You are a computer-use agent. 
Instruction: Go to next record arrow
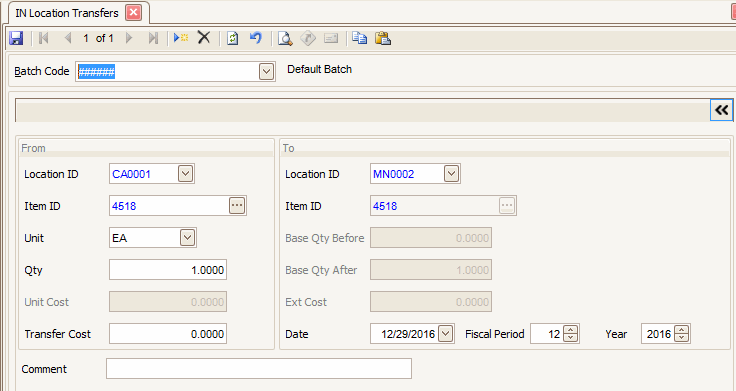coord(129,38)
